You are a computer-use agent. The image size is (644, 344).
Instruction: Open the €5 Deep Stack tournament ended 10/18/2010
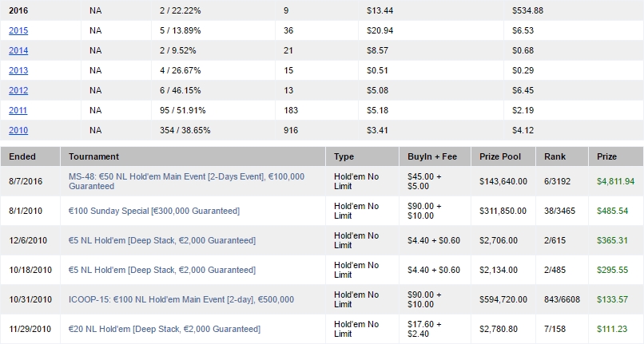click(162, 270)
